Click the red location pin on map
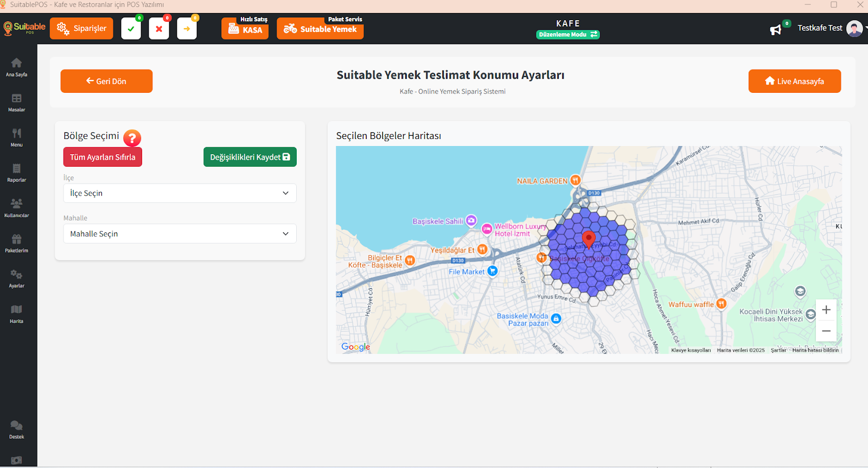 [589, 239]
